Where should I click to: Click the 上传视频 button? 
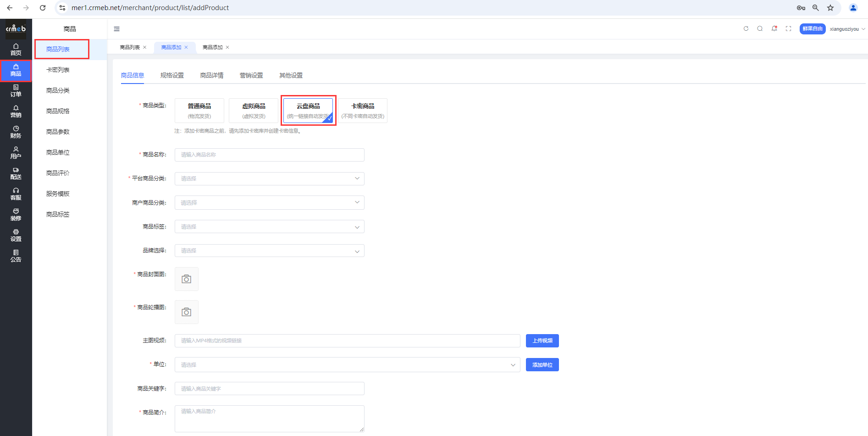coord(542,341)
